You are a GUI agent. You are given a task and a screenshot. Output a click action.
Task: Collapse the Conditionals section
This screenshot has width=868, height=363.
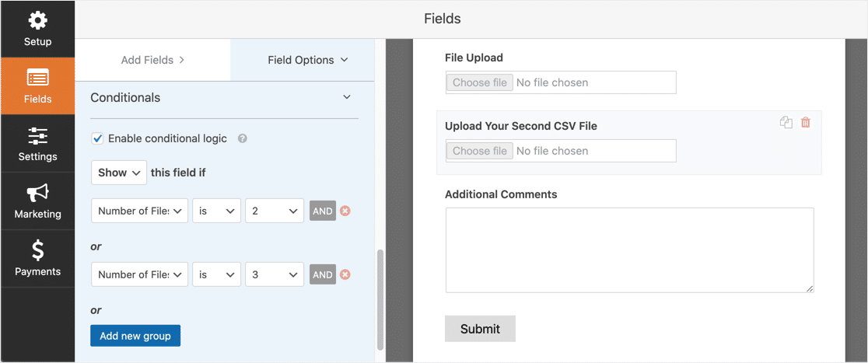(347, 97)
